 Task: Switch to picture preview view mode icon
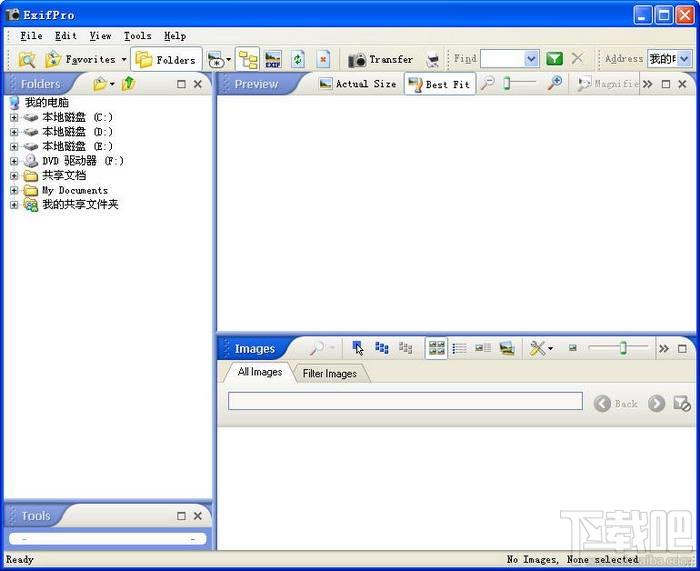[507, 348]
